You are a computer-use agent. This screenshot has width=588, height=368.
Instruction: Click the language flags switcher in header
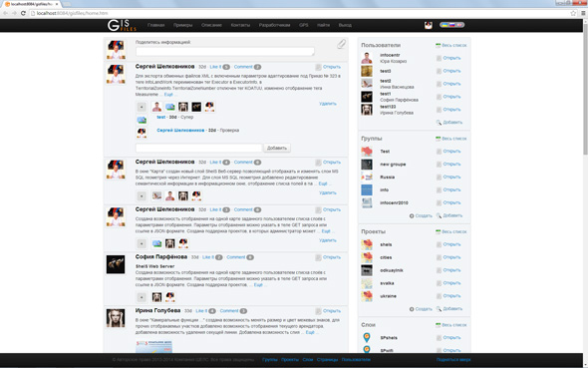click(451, 25)
